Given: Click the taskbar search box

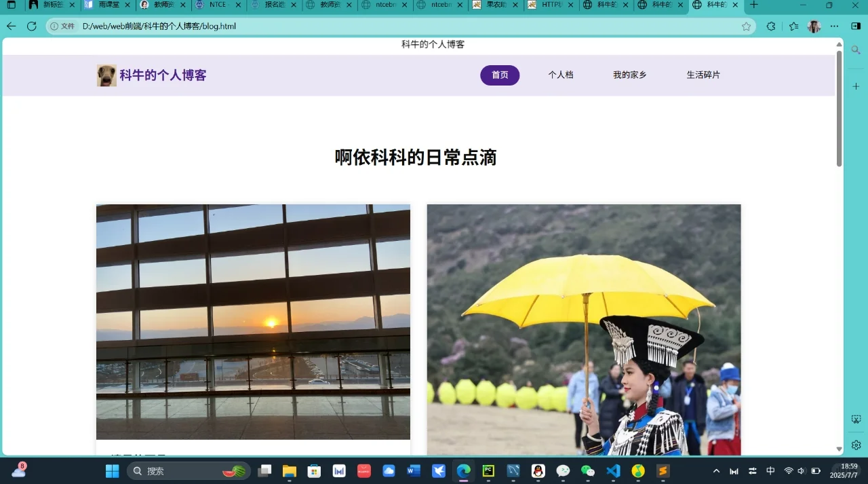Looking at the screenshot, I should click(x=189, y=471).
